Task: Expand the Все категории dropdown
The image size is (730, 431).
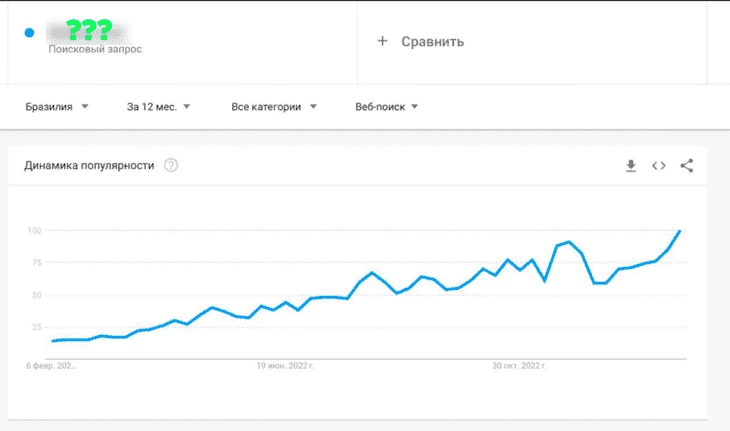Action: (x=274, y=107)
